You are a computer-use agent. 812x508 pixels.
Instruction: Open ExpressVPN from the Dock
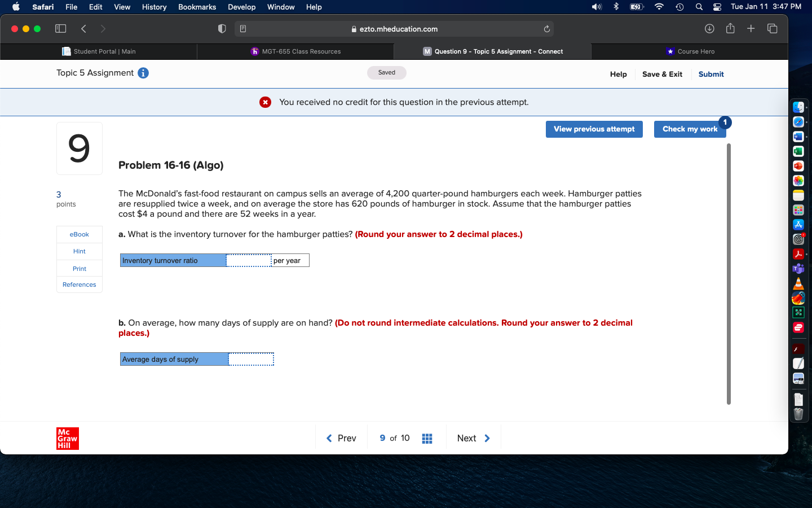click(x=798, y=327)
